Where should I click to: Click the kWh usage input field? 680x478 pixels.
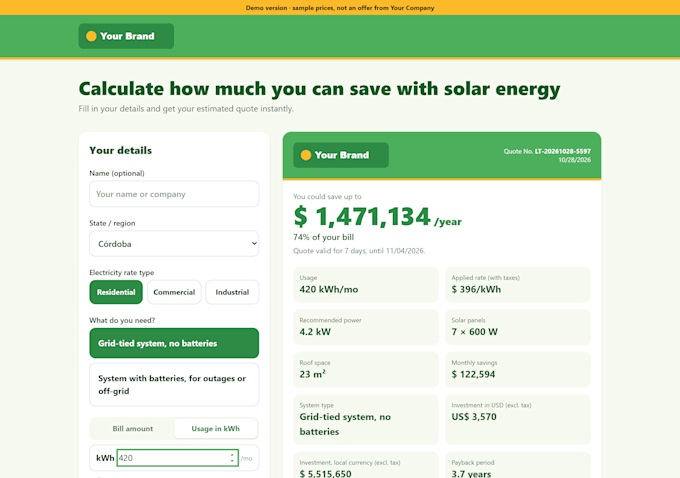pyautogui.click(x=177, y=458)
